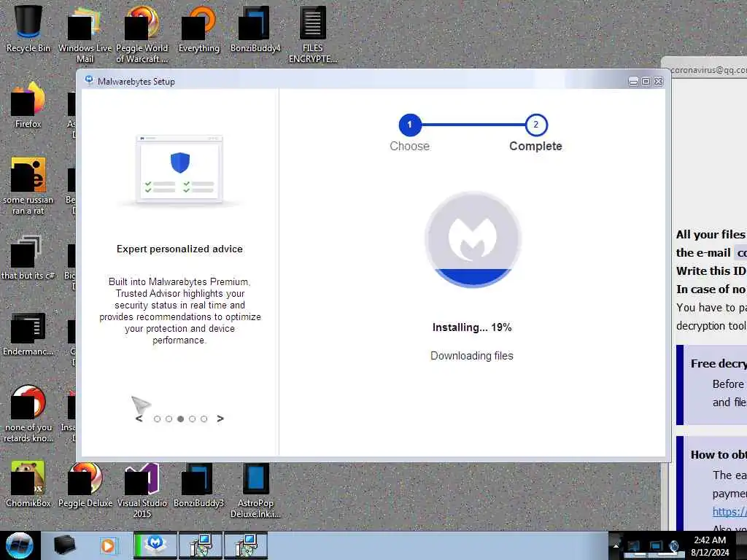Click the Malwarebytes install progress circle

coord(473,239)
